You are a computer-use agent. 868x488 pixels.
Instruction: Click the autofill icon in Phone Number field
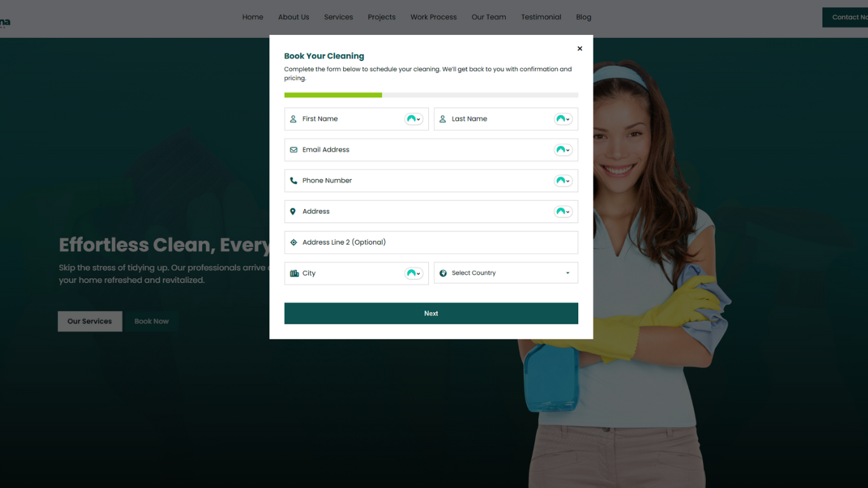[563, 181]
